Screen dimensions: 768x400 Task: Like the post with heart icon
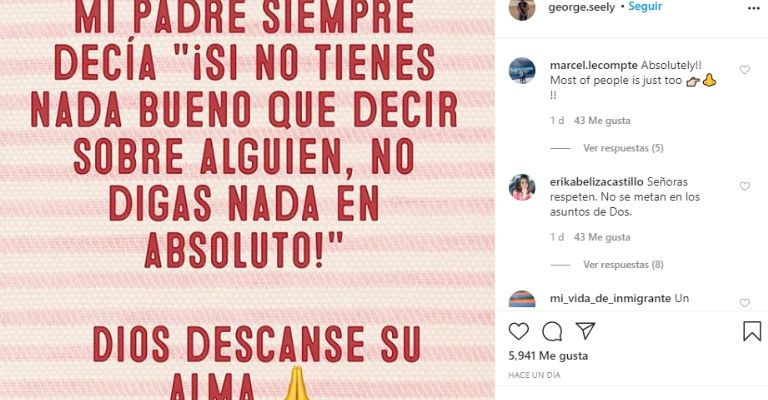(519, 331)
